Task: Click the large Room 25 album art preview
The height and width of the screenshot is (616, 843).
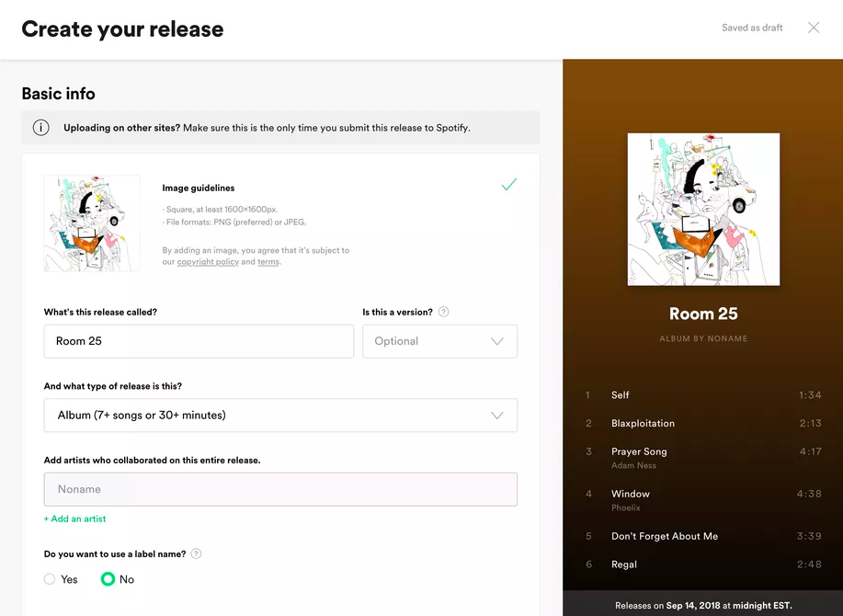Action: tap(702, 209)
